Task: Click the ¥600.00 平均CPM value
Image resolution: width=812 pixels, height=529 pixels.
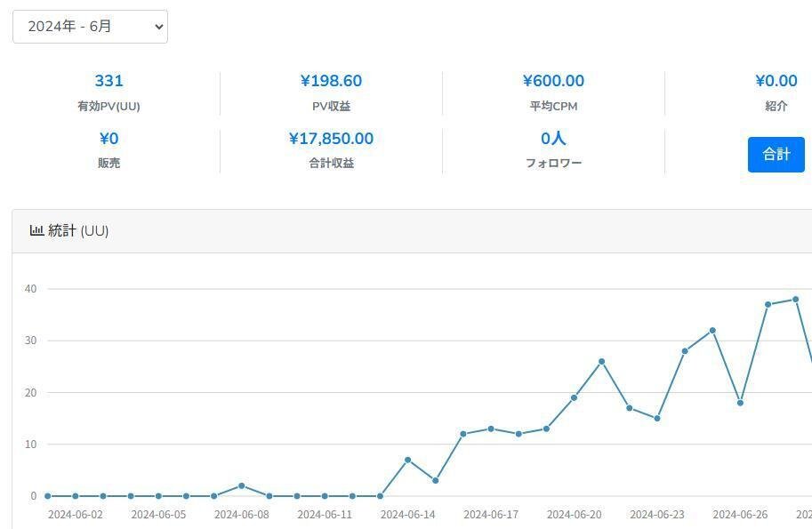Action: (x=553, y=81)
